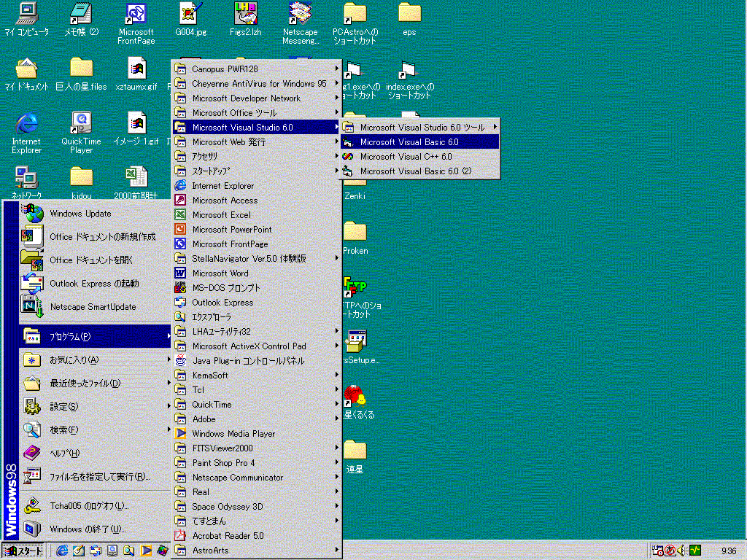This screenshot has height=560, width=747.
Task: Click the green monitor graph tray icon
Action: [695, 551]
